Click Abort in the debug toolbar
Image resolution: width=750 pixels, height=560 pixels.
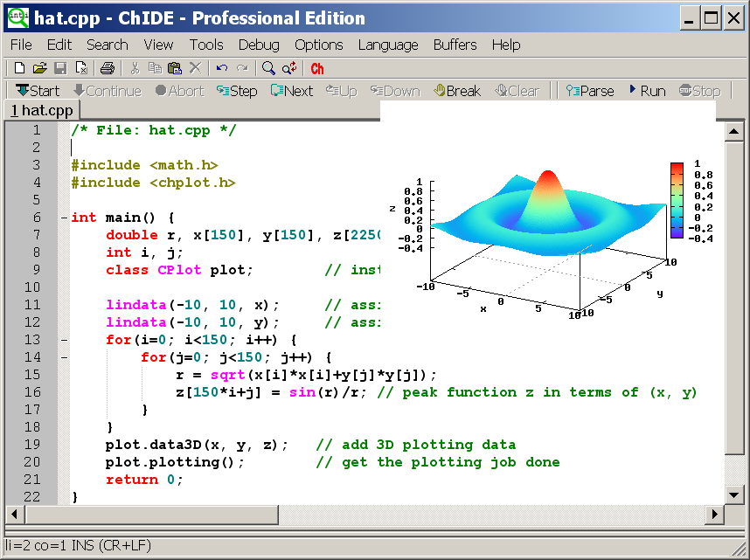[179, 90]
